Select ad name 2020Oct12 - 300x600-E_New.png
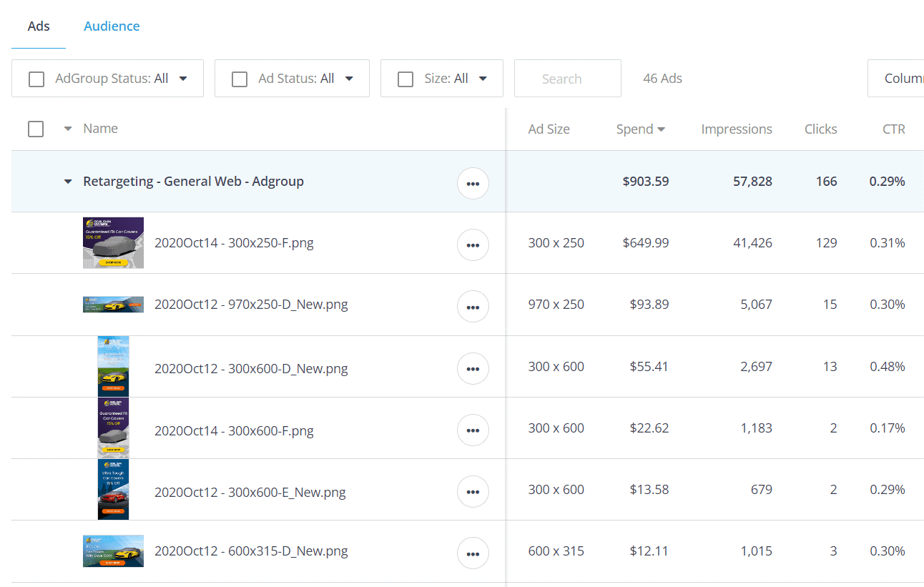Viewport: 924px width, 587px height. pos(250,493)
